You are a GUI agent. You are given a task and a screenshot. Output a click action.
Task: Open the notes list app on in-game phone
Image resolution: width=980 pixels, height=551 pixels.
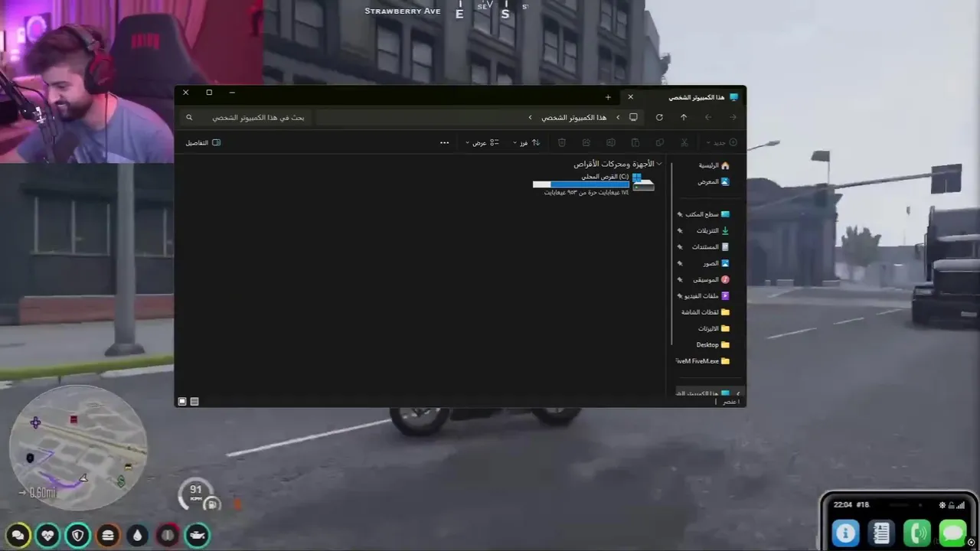pos(881,533)
